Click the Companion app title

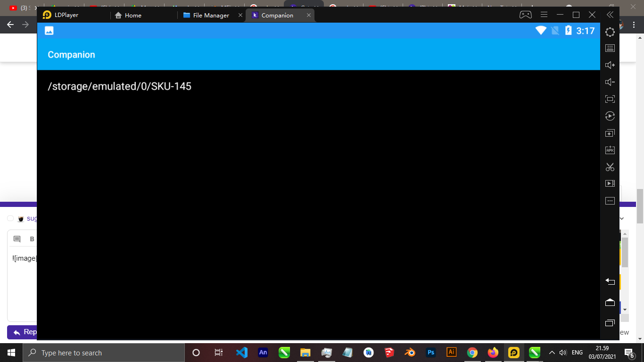click(71, 55)
